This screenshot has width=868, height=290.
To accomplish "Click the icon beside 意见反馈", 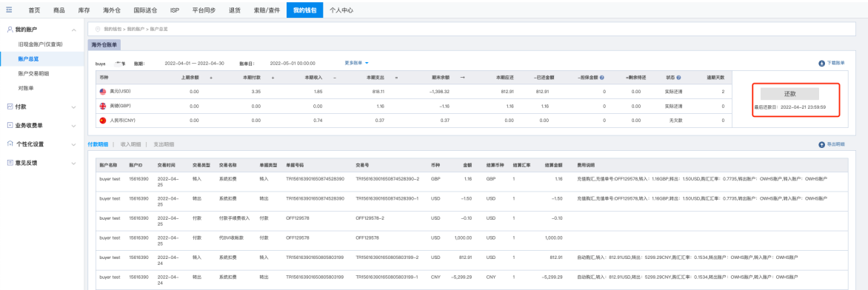I will (x=10, y=163).
